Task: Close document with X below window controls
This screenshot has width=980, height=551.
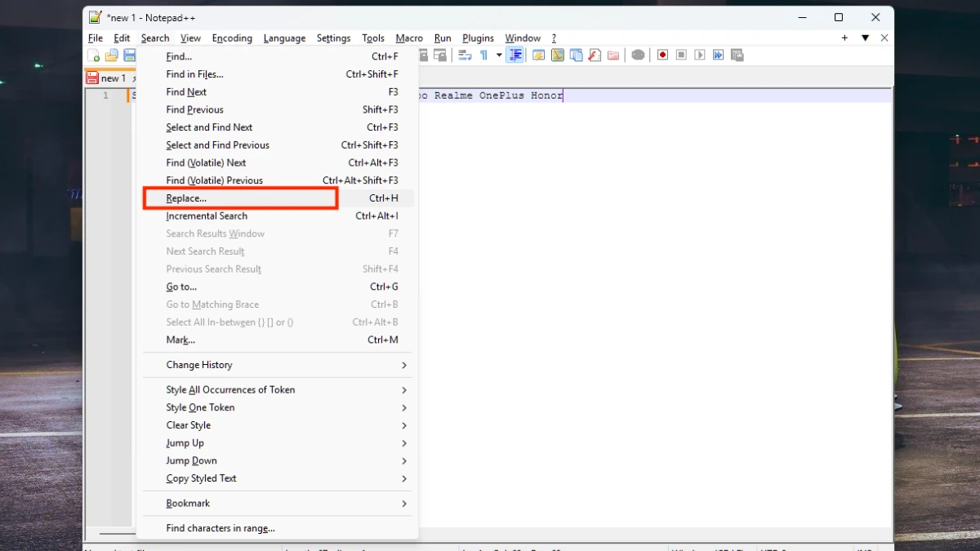Action: pyautogui.click(x=884, y=38)
